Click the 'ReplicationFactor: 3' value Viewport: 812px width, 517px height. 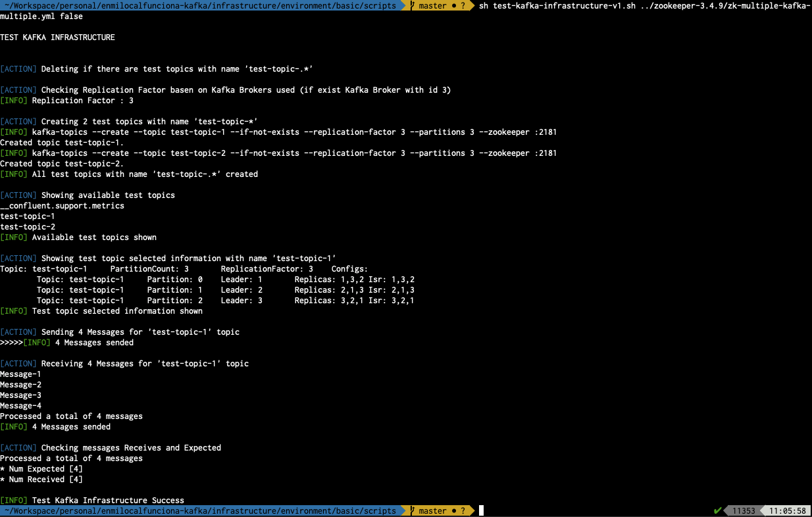pyautogui.click(x=267, y=269)
